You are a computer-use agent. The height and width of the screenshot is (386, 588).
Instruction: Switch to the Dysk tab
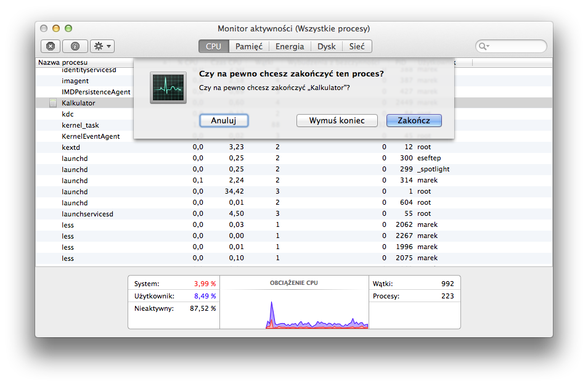click(327, 46)
